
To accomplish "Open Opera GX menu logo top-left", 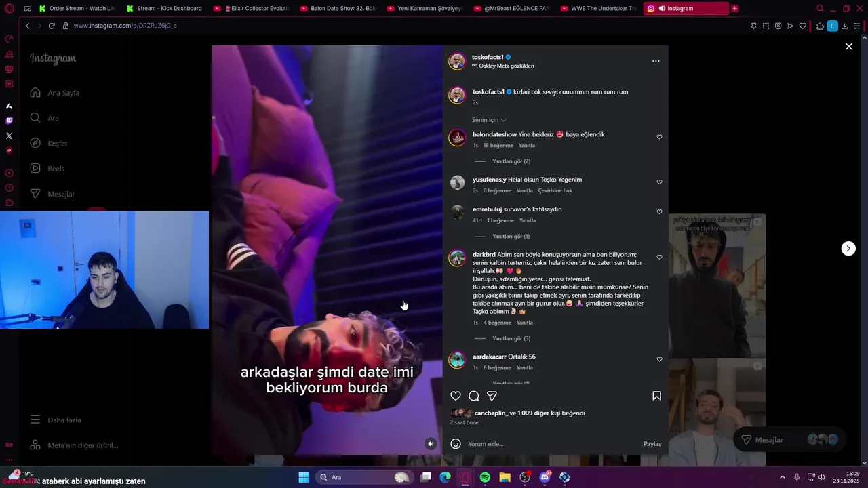I will (x=9, y=9).
